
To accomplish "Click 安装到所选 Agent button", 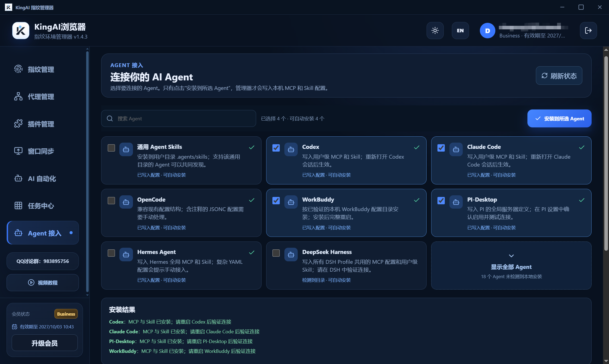I will pos(559,118).
